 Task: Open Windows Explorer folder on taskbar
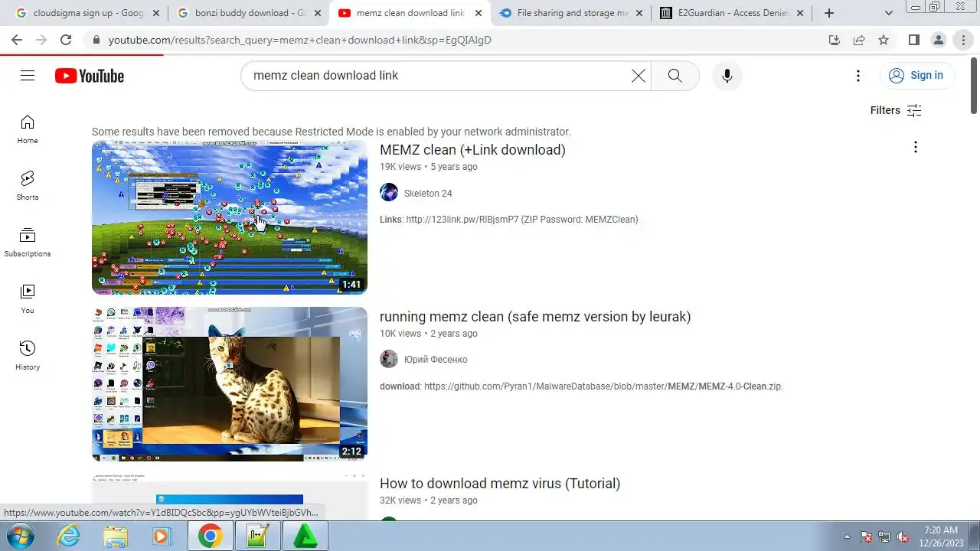tap(116, 536)
